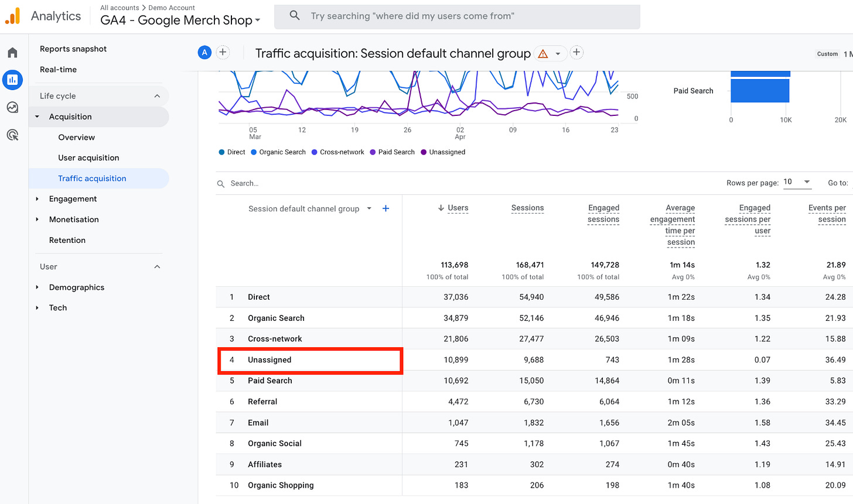Image resolution: width=853 pixels, height=504 pixels.
Task: Open the Explore icon in left rail
Action: click(x=12, y=108)
